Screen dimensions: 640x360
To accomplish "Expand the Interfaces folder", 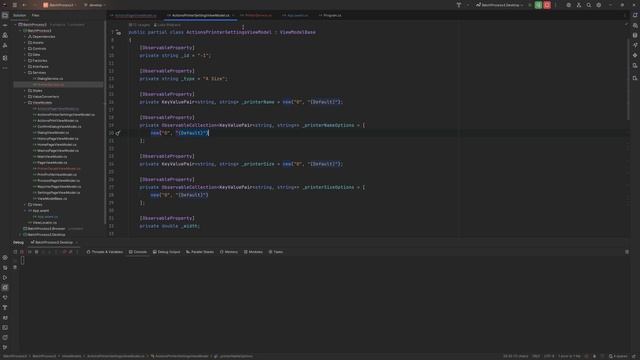I will [25, 67].
